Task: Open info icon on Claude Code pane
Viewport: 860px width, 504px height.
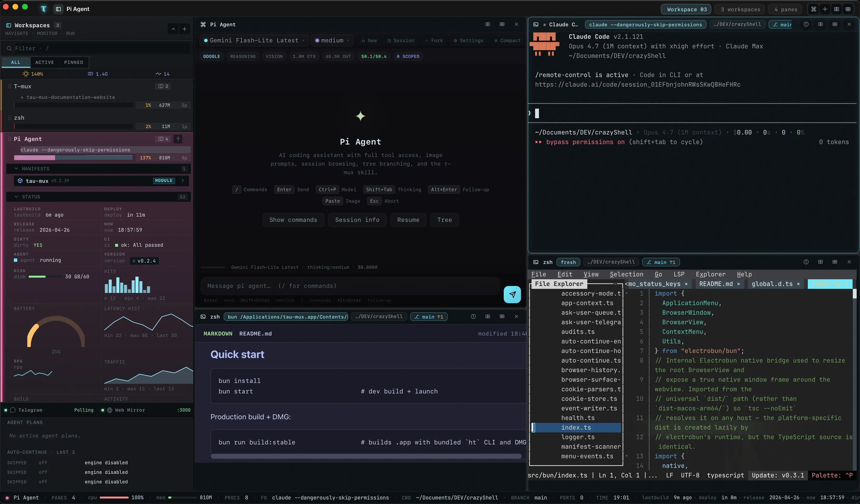Action: pos(806,24)
